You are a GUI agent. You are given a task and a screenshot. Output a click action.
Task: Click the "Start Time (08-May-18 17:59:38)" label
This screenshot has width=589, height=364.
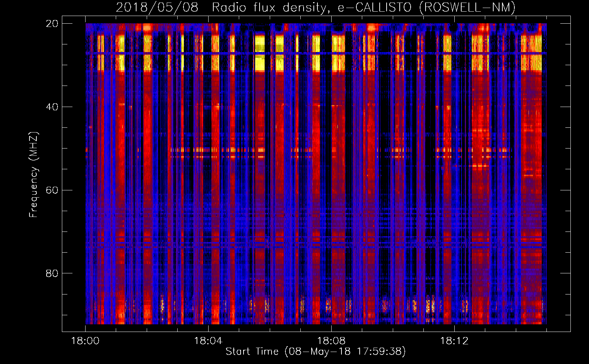pos(316,352)
